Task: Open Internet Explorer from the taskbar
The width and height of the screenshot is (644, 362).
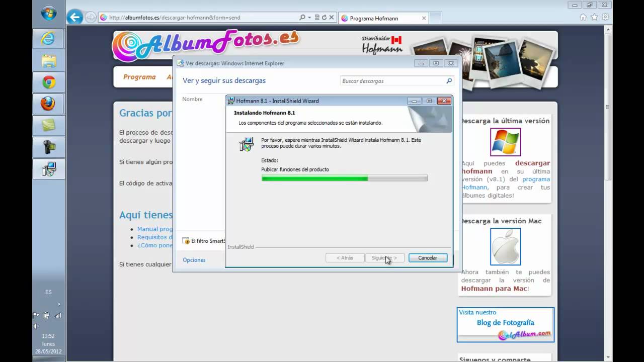Action: (49, 39)
